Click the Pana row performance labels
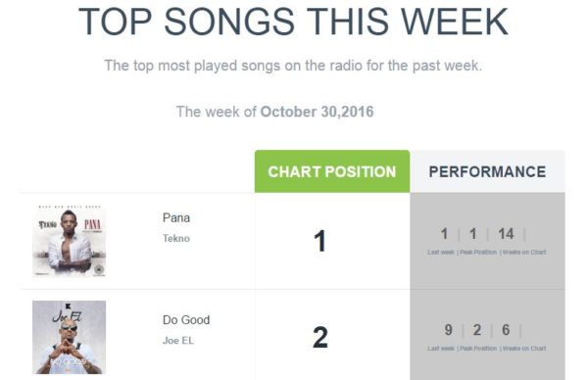Image resolution: width=588 pixels, height=380 pixels. click(487, 253)
